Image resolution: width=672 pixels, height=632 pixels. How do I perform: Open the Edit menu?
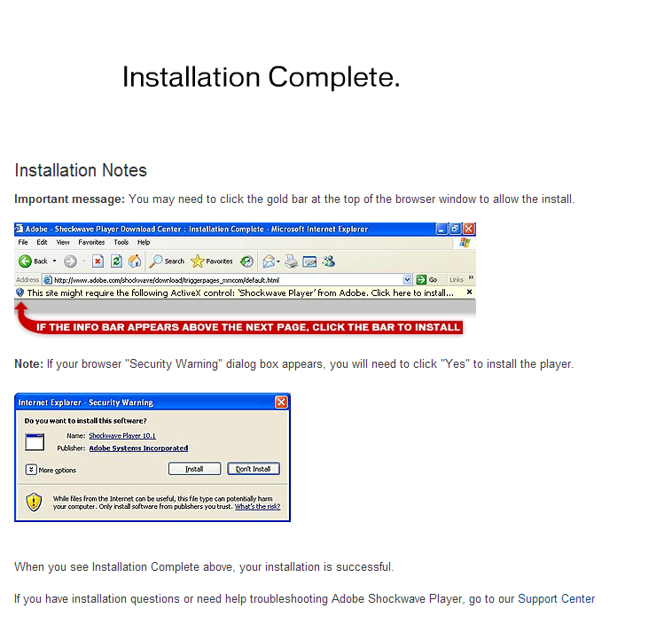coord(42,242)
